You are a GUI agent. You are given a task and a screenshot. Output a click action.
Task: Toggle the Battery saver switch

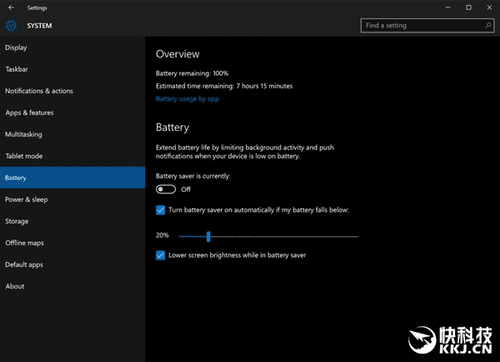pyautogui.click(x=166, y=189)
